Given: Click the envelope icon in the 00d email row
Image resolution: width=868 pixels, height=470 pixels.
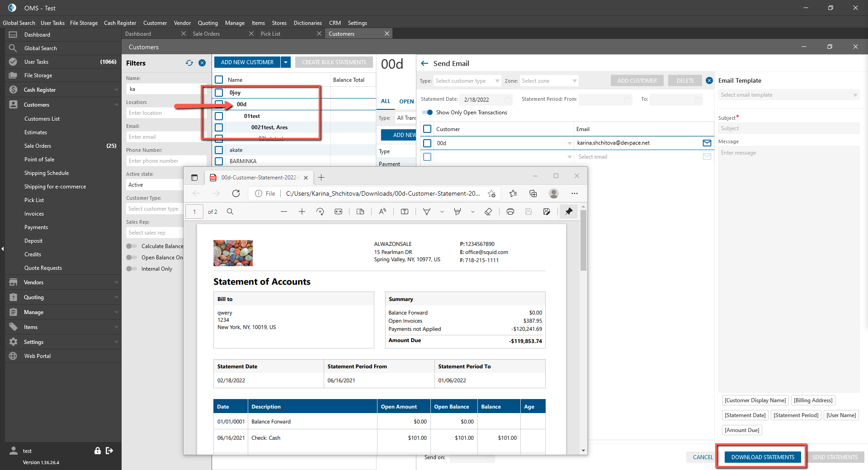Looking at the screenshot, I should tap(707, 143).
